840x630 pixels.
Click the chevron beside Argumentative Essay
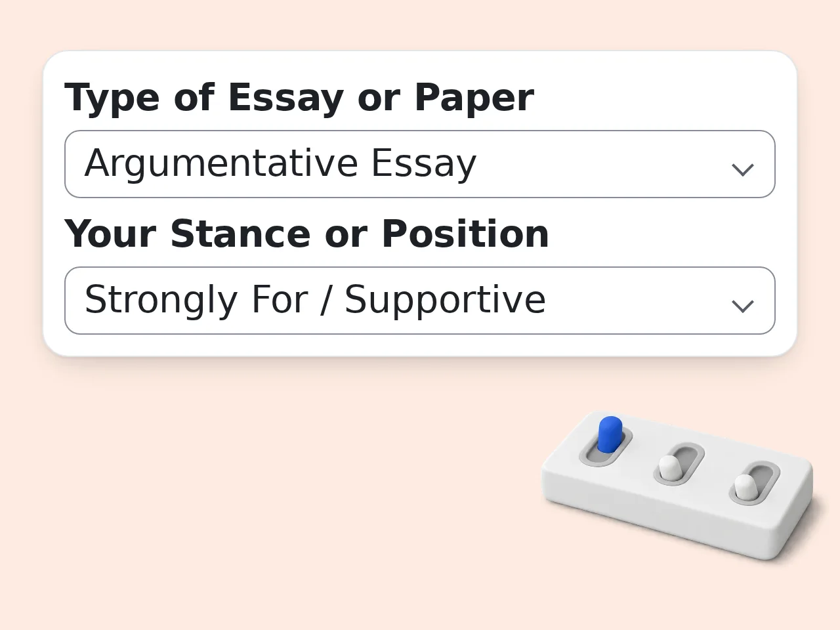click(x=742, y=169)
